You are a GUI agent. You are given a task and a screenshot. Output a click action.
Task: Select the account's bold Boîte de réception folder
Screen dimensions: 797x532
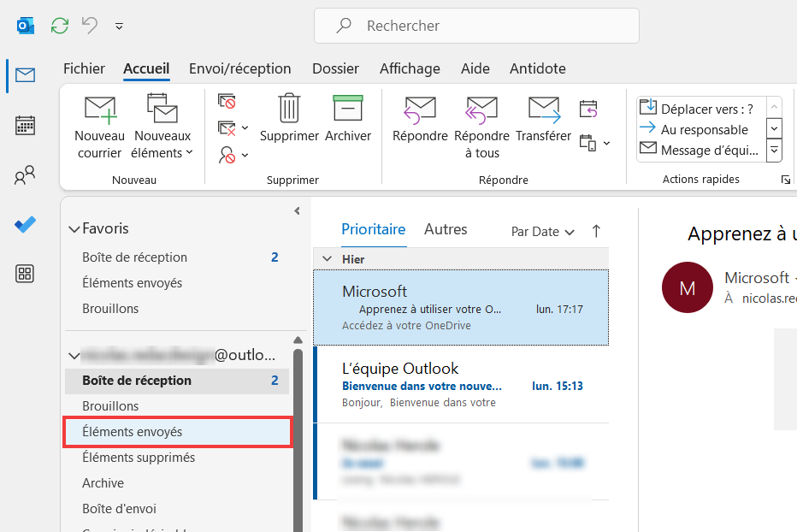pos(176,381)
